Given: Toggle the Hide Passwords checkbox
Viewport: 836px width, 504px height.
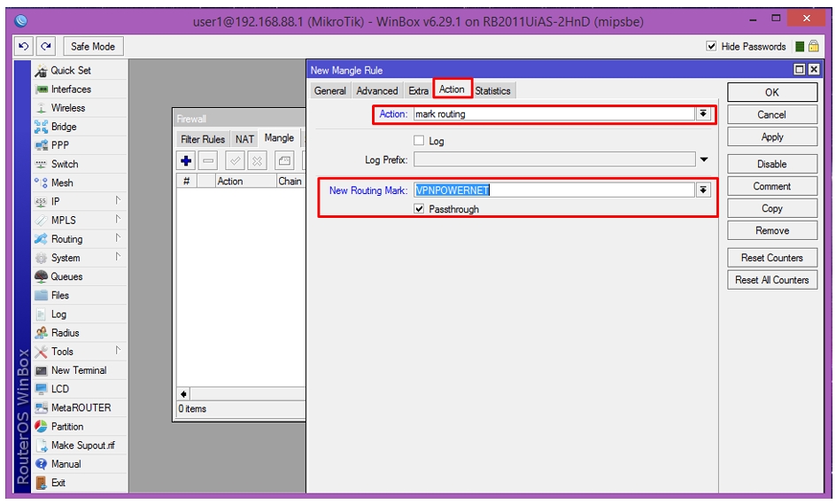Looking at the screenshot, I should click(711, 46).
